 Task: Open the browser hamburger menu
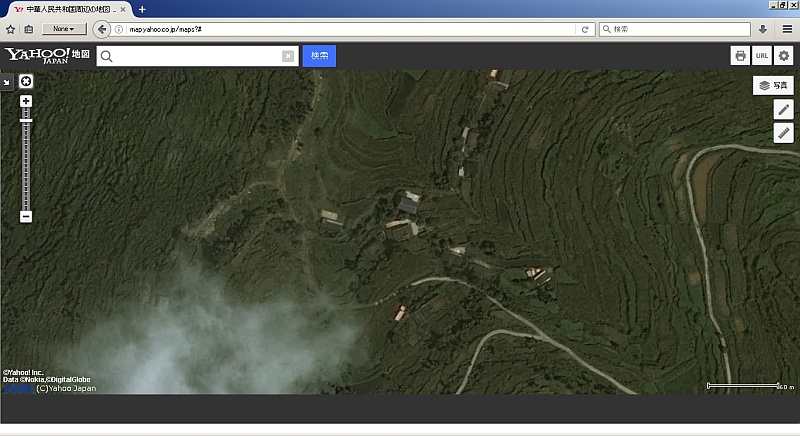pyautogui.click(x=787, y=29)
